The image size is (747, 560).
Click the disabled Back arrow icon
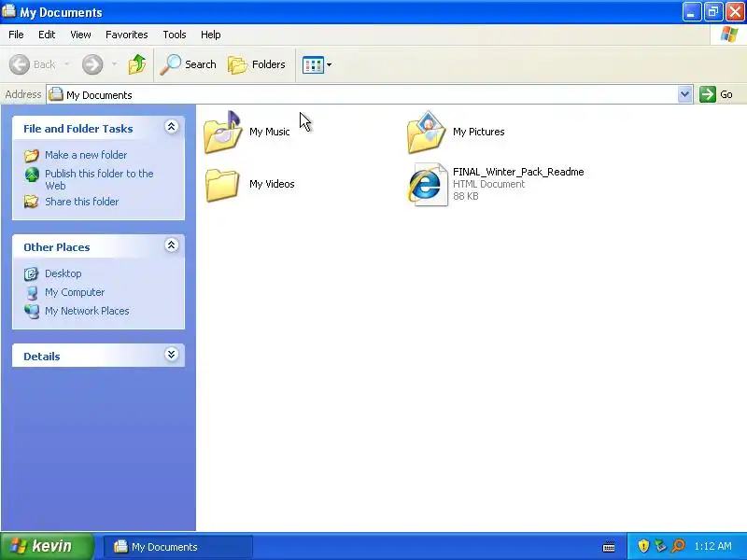pyautogui.click(x=20, y=64)
